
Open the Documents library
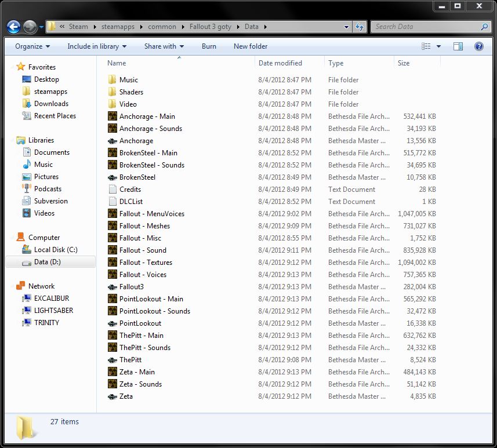(x=52, y=152)
